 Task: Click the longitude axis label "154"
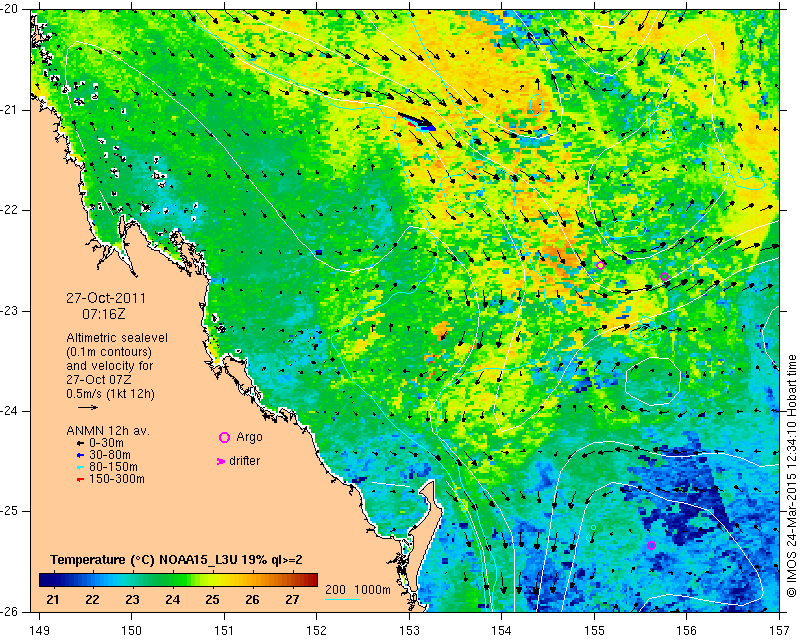click(x=502, y=631)
